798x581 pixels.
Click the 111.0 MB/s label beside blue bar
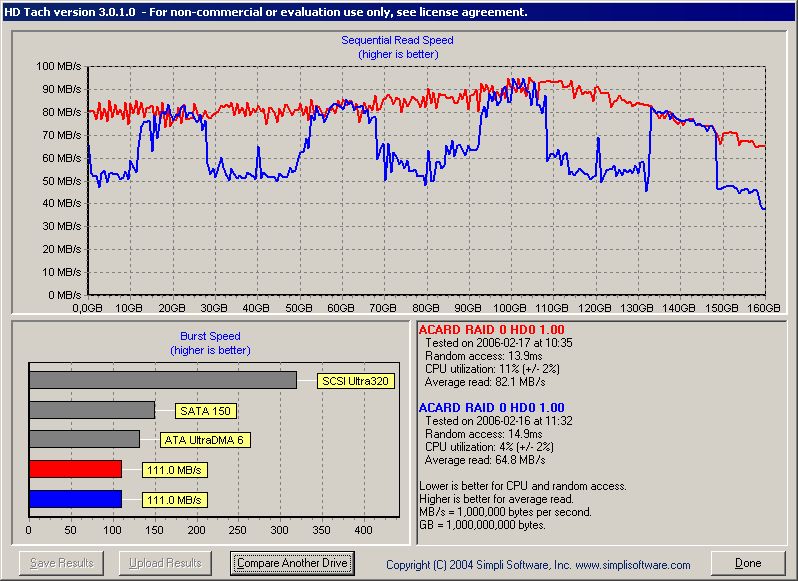pos(177,499)
